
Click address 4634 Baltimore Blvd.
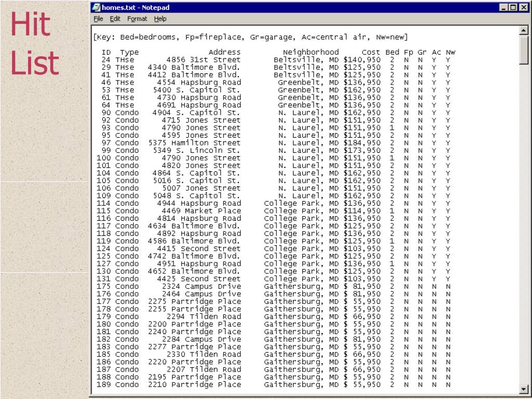[x=194, y=225]
